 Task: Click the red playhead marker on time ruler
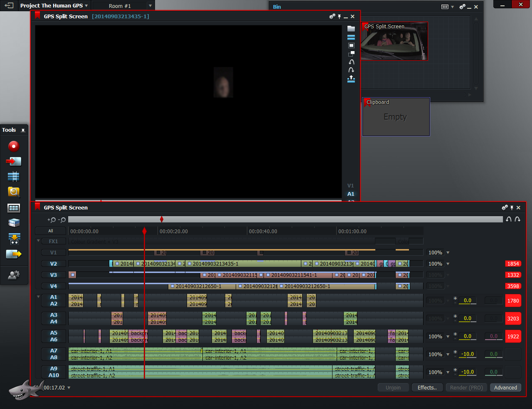pyautogui.click(x=145, y=231)
